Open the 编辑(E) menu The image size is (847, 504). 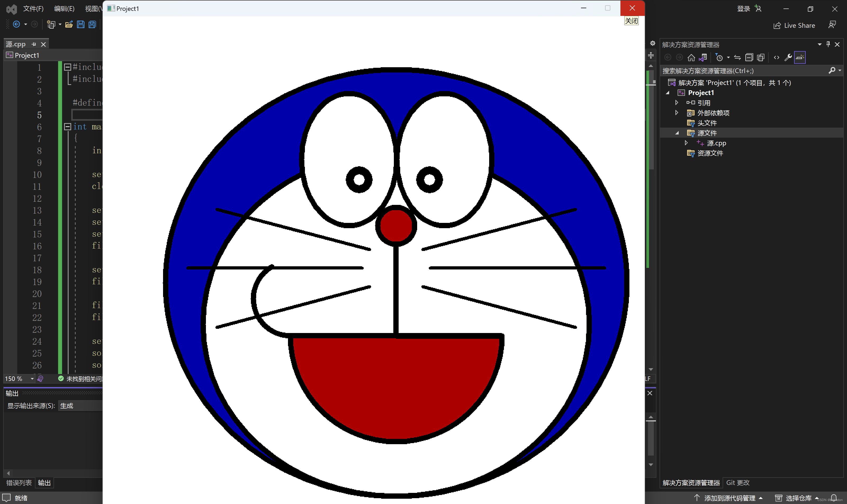(64, 8)
